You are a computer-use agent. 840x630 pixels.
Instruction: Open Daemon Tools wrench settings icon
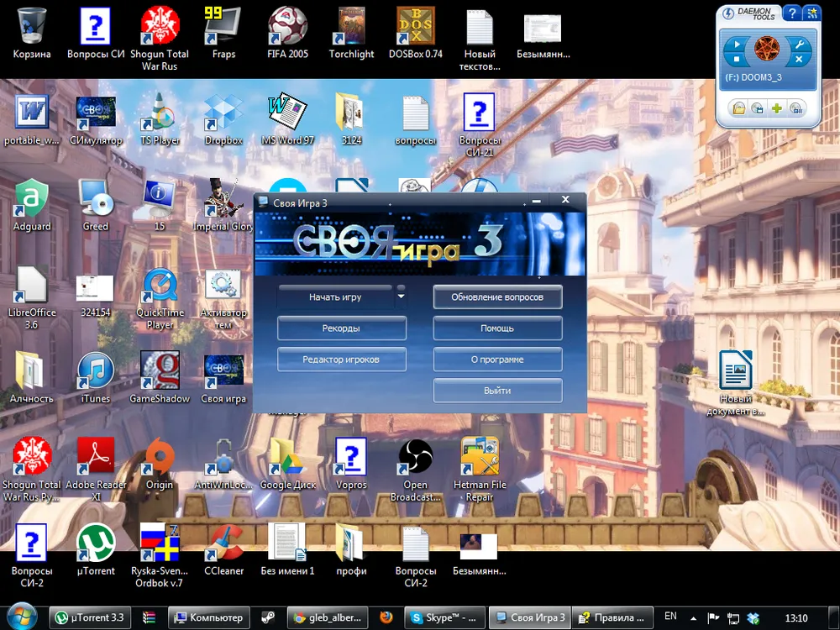(x=799, y=44)
